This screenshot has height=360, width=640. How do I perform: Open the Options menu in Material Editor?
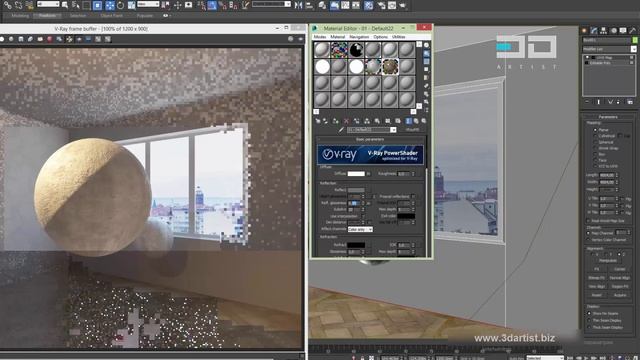click(x=380, y=37)
